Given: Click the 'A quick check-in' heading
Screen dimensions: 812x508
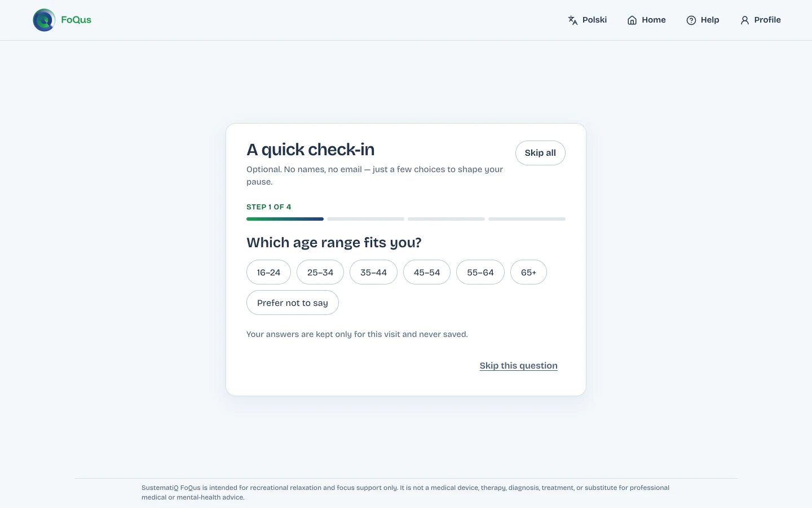Looking at the screenshot, I should coord(311,150).
